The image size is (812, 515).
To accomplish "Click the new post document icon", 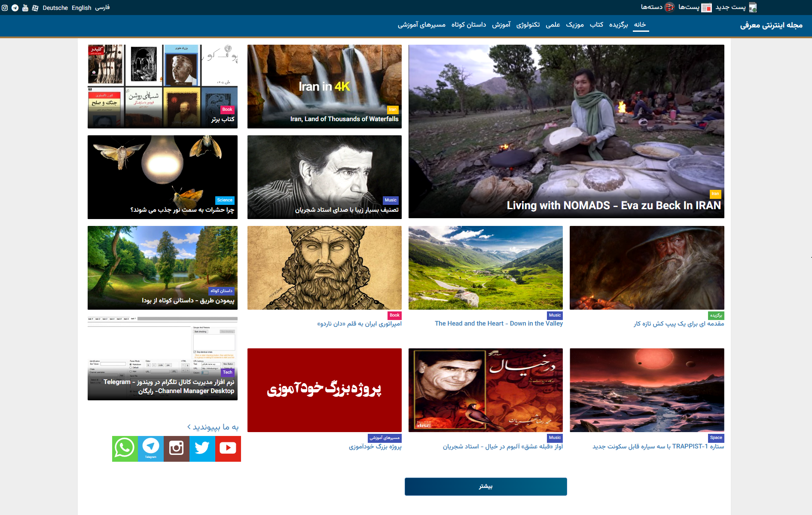I will (753, 7).
